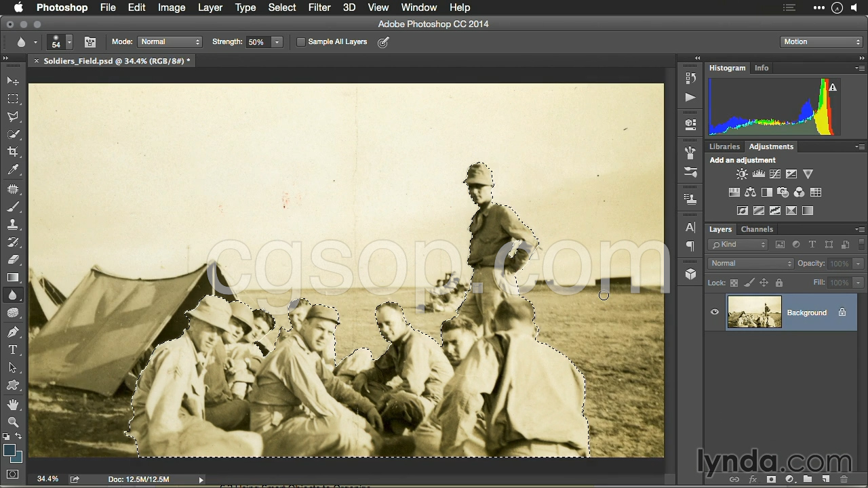The height and width of the screenshot is (488, 868).
Task: Select the Gradient tool
Action: [x=13, y=277]
